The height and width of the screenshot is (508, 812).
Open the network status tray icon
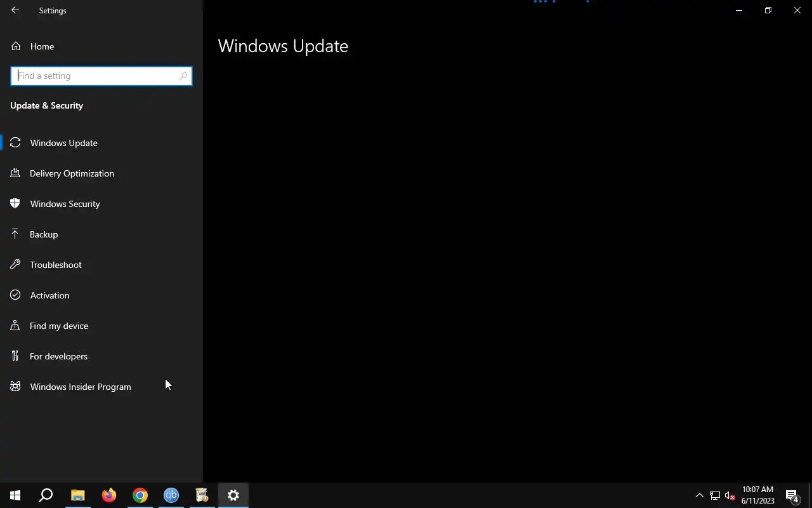(715, 495)
